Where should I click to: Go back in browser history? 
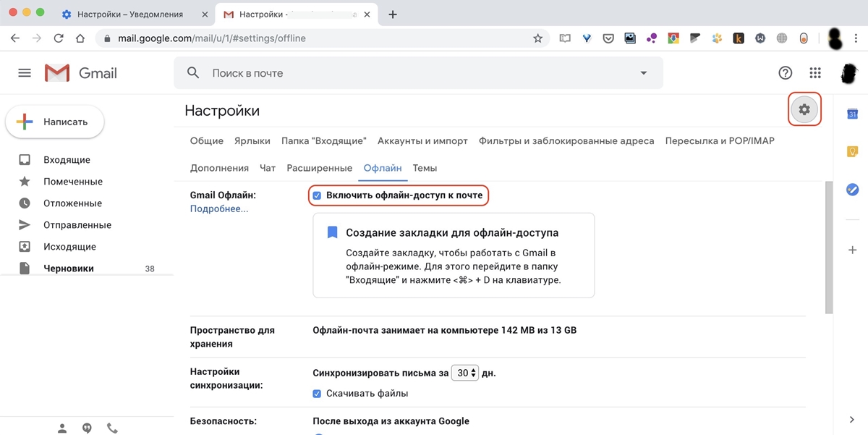click(x=14, y=38)
